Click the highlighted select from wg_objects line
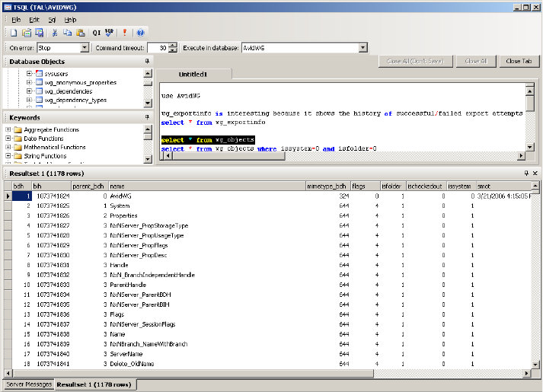 [x=208, y=140]
